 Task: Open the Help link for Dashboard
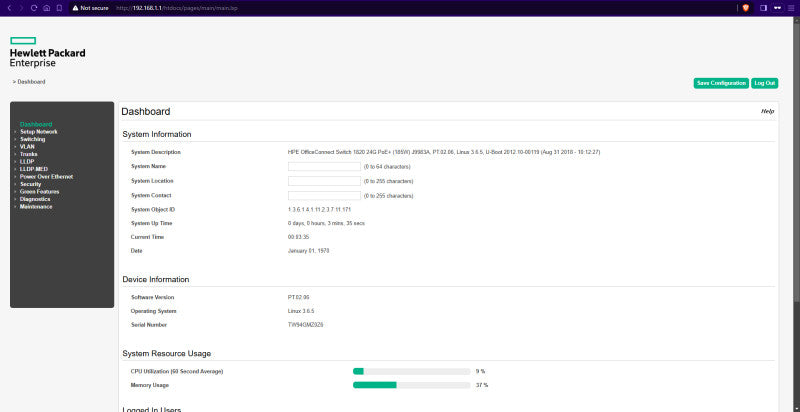click(x=767, y=111)
